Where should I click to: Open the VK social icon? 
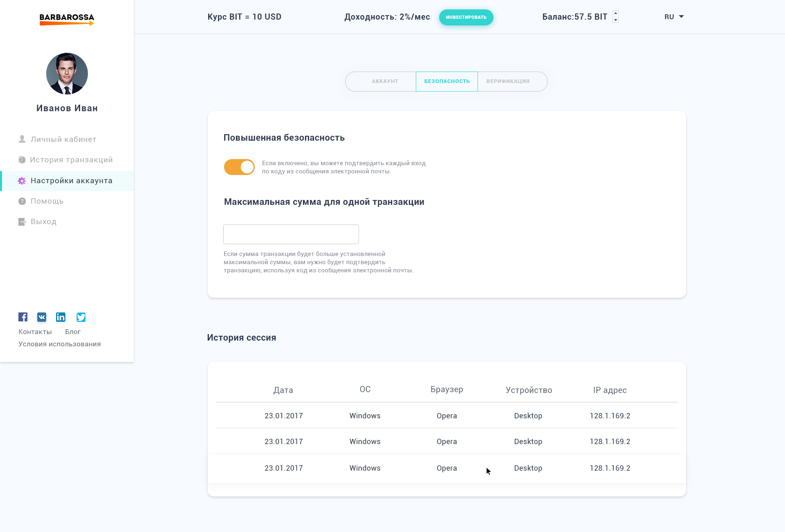click(x=42, y=317)
